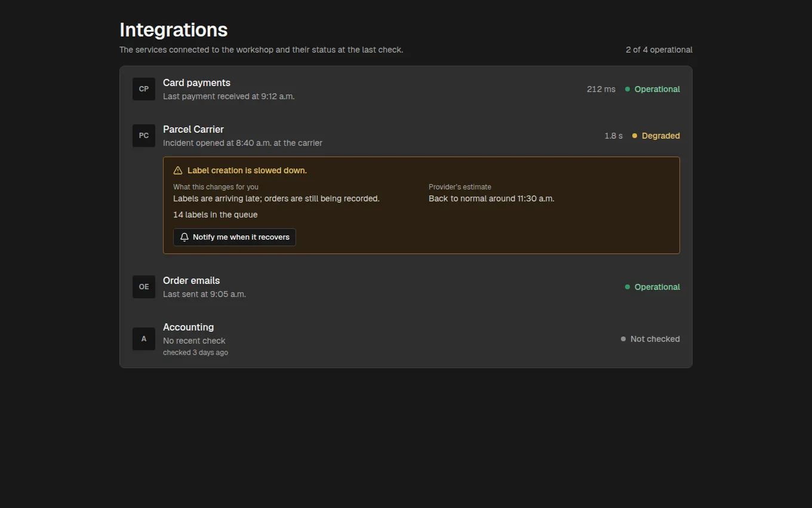Click "Last payment received at 9:12 a.m."

(x=229, y=96)
